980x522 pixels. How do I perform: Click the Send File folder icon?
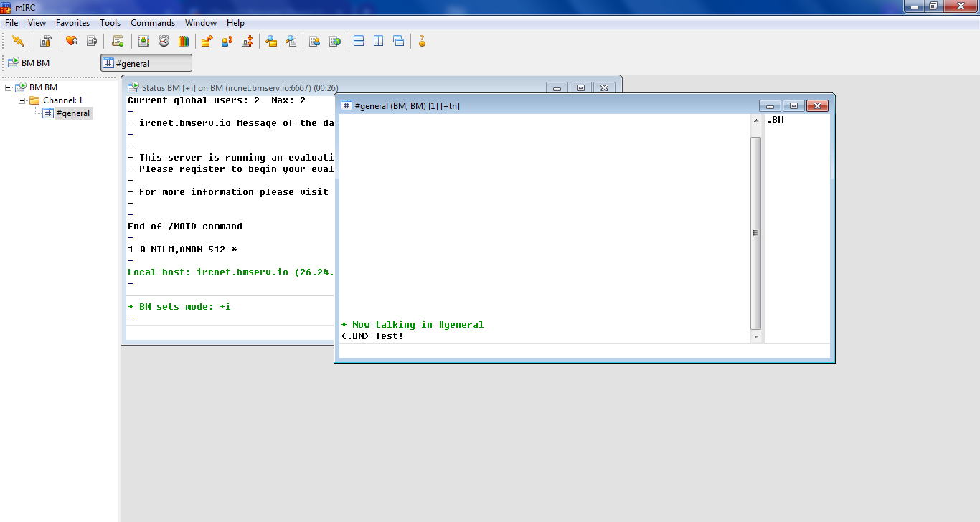coord(207,42)
